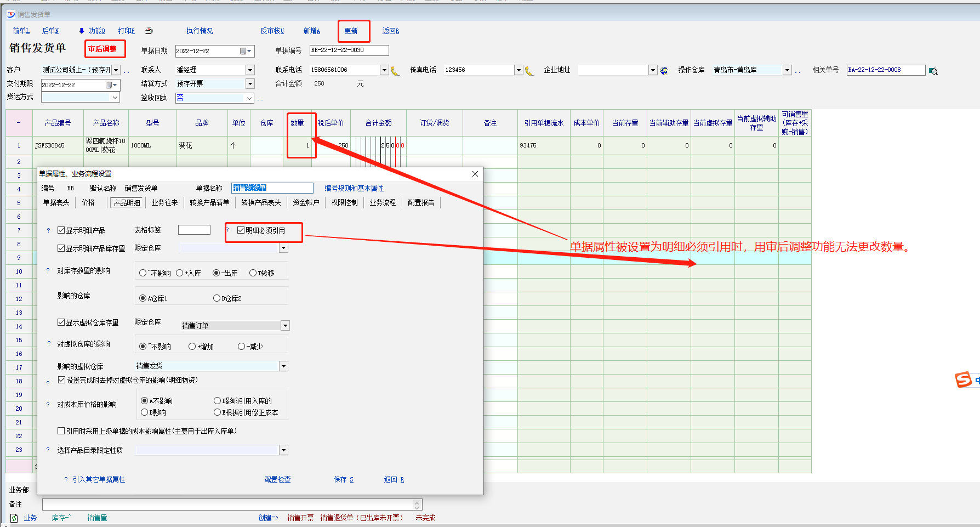Click the phone icon beside 联系电话
980x527 pixels.
pos(395,71)
